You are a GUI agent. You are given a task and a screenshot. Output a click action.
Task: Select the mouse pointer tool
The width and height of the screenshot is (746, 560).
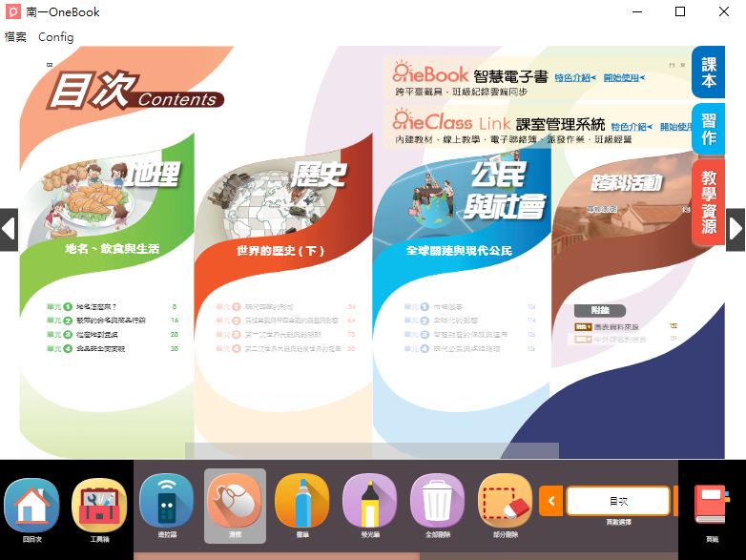(x=235, y=502)
